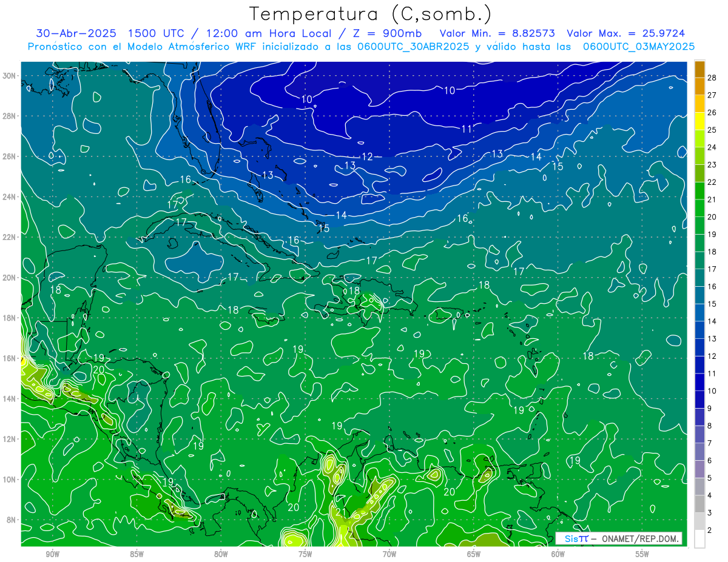This screenshot has height=562, width=728.
Task: Click the 'SisTT - ONAMET/REP.DOM.' logo box
Action: point(619,538)
